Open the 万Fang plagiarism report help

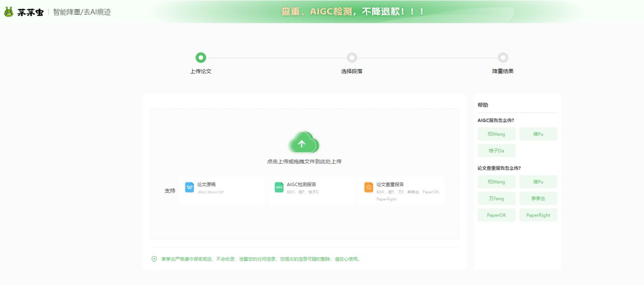coord(496,198)
